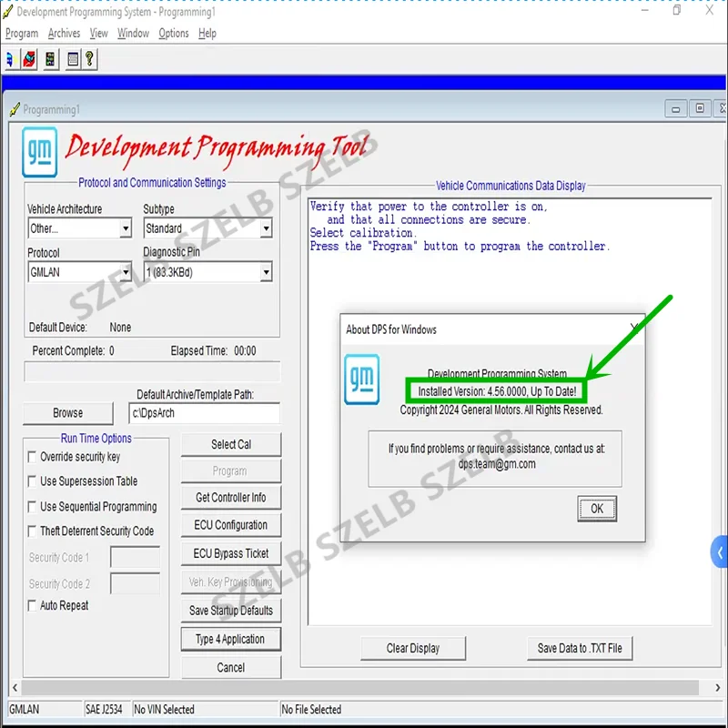
Task: Click the blue vehicle toolbar icon
Action: click(x=11, y=59)
